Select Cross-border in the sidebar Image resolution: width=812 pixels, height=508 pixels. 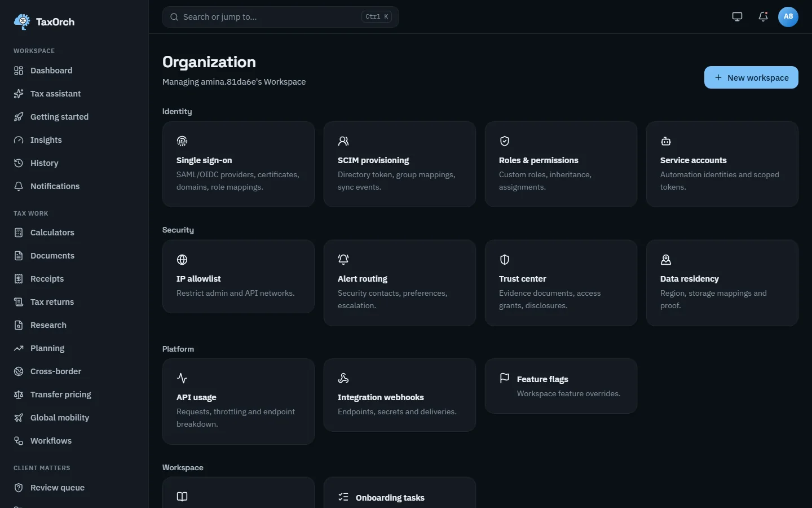point(74,371)
